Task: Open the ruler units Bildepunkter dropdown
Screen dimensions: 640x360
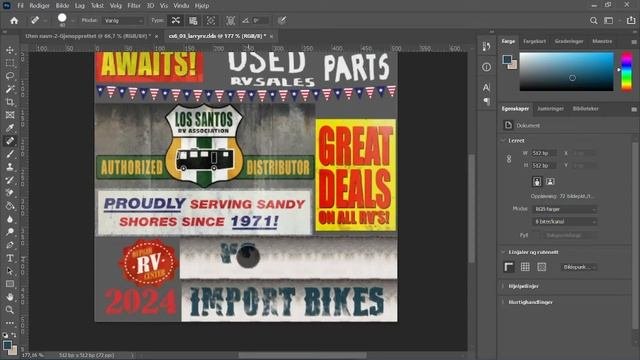Action: [x=579, y=267]
